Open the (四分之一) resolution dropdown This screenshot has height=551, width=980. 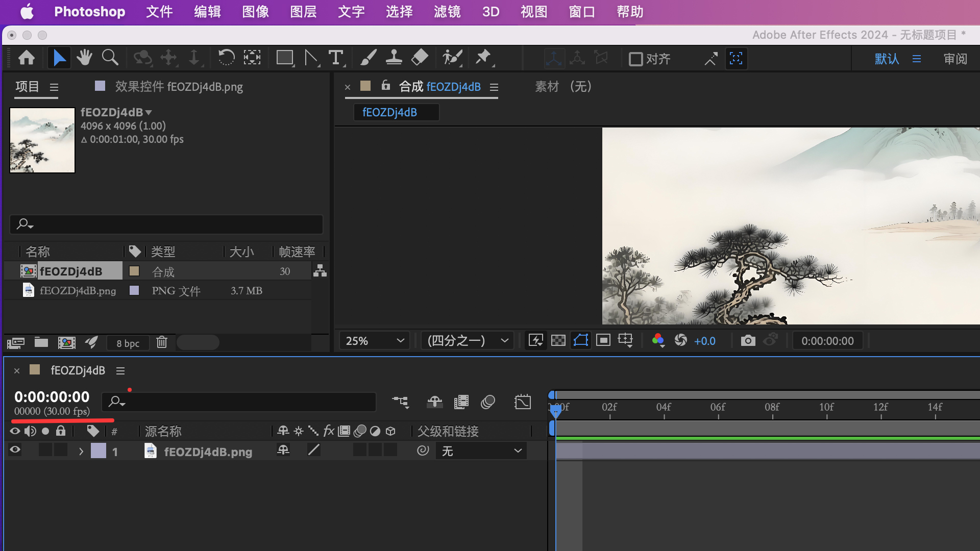pyautogui.click(x=467, y=341)
